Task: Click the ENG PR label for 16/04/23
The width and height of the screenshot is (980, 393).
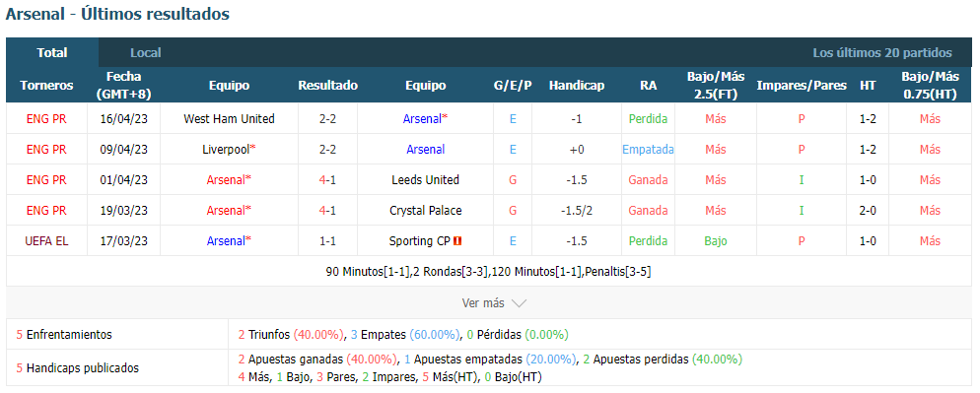Action: click(x=46, y=119)
